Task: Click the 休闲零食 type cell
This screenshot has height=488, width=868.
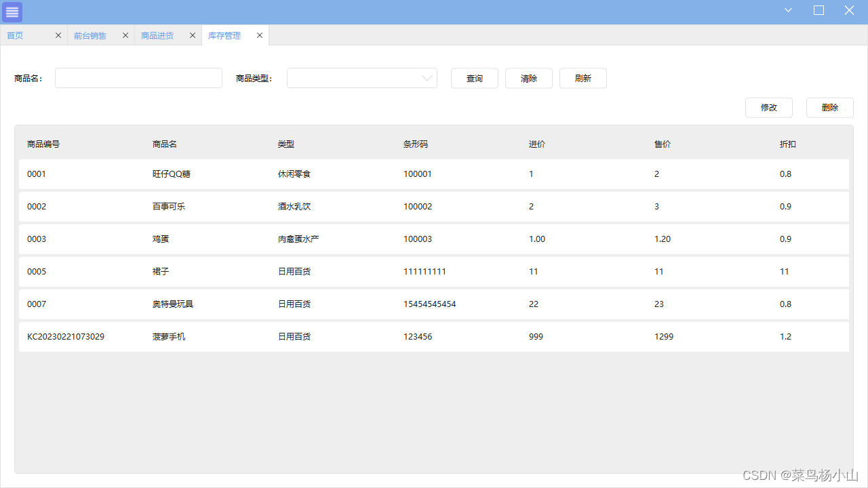Action: point(294,174)
